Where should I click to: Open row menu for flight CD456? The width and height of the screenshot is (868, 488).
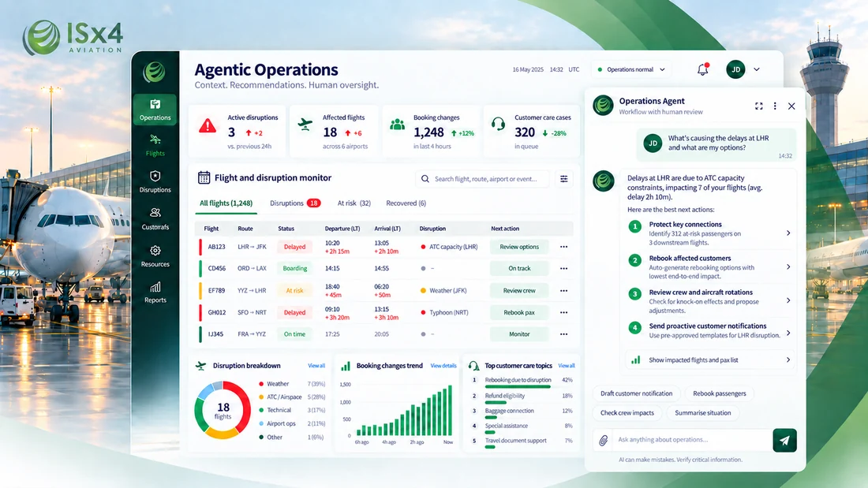pyautogui.click(x=563, y=268)
